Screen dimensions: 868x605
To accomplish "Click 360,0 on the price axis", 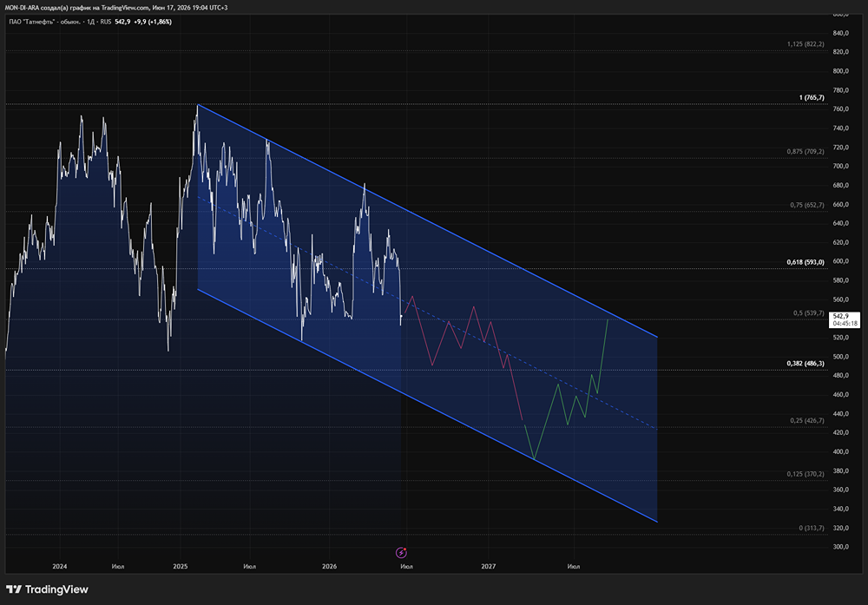I will click(840, 490).
